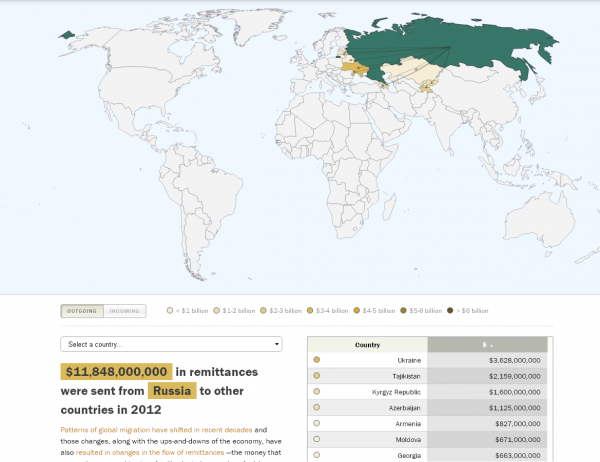This screenshot has height=462, width=600.
Task: Click the $3-4 billion legend swatch
Action: coord(310,310)
